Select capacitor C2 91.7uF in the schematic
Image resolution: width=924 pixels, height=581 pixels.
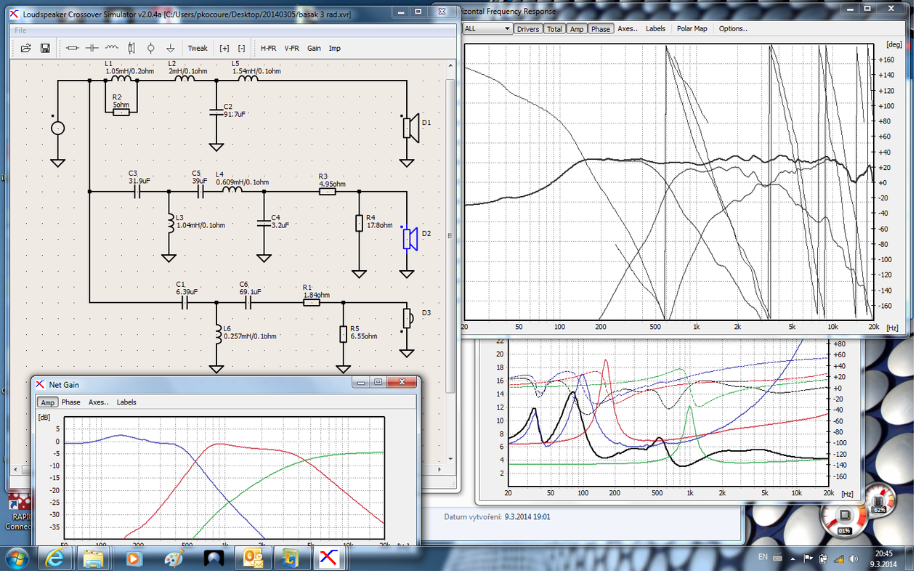click(216, 111)
